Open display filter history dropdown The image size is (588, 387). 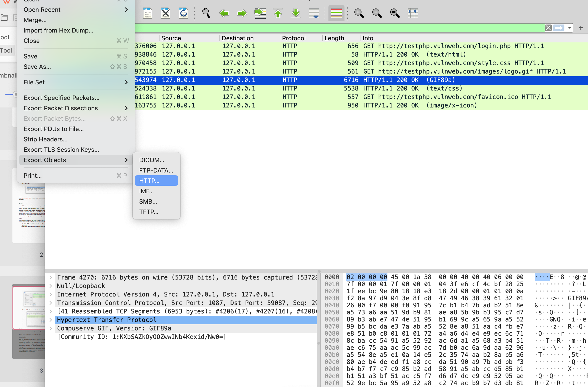[569, 28]
